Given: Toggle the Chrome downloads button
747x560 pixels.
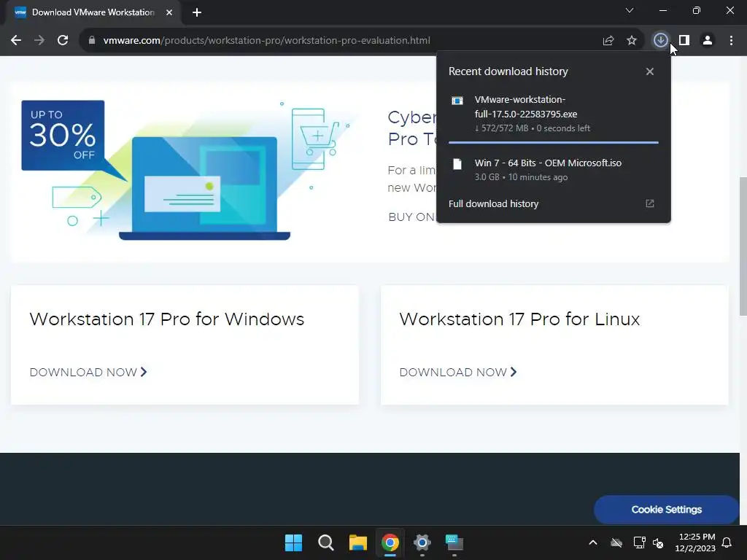Looking at the screenshot, I should coord(660,41).
